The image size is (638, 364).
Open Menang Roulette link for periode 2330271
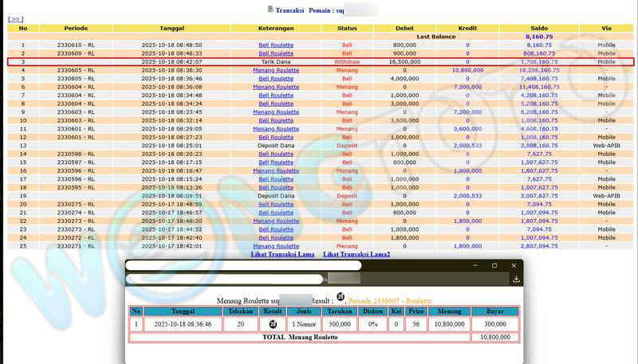pyautogui.click(x=276, y=246)
